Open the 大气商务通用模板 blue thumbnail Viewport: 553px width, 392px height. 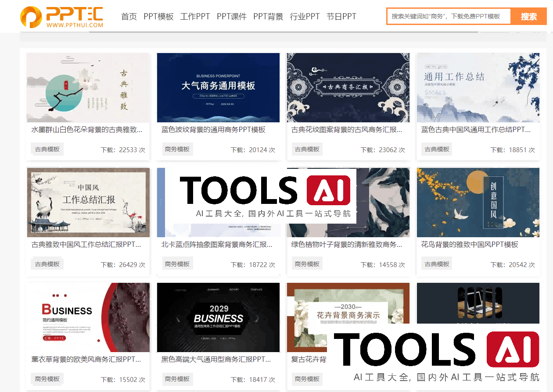coord(218,88)
